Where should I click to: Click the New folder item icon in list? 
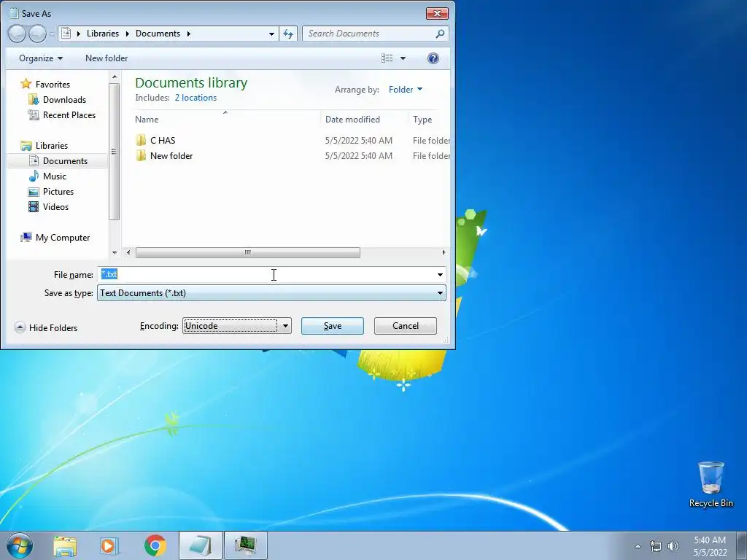[x=141, y=156]
